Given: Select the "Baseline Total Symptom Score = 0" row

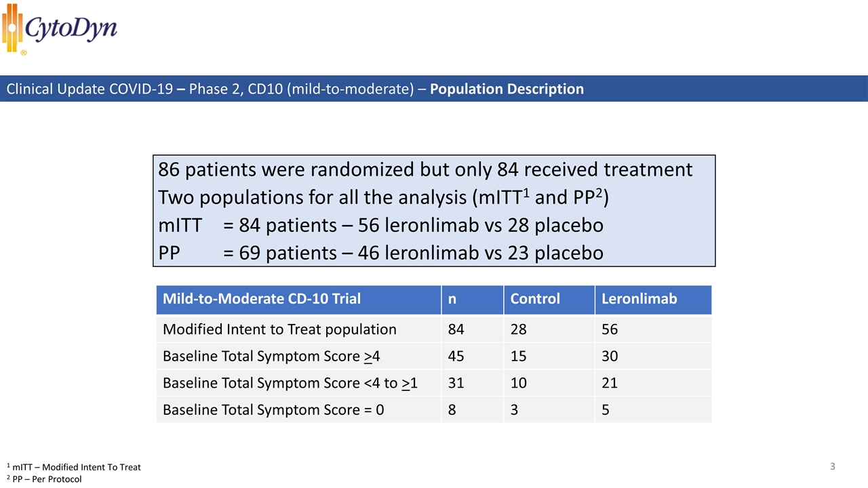Looking at the screenshot, I should pyautogui.click(x=273, y=409).
